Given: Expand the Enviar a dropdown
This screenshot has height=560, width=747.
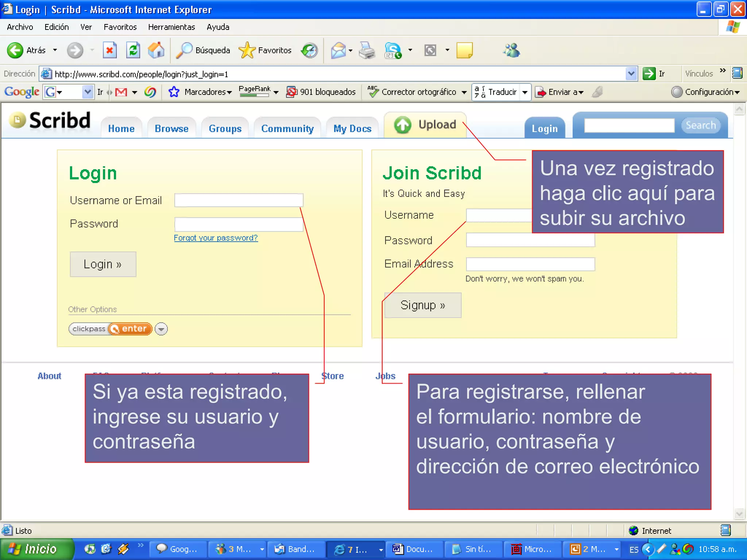Looking at the screenshot, I should click(581, 92).
